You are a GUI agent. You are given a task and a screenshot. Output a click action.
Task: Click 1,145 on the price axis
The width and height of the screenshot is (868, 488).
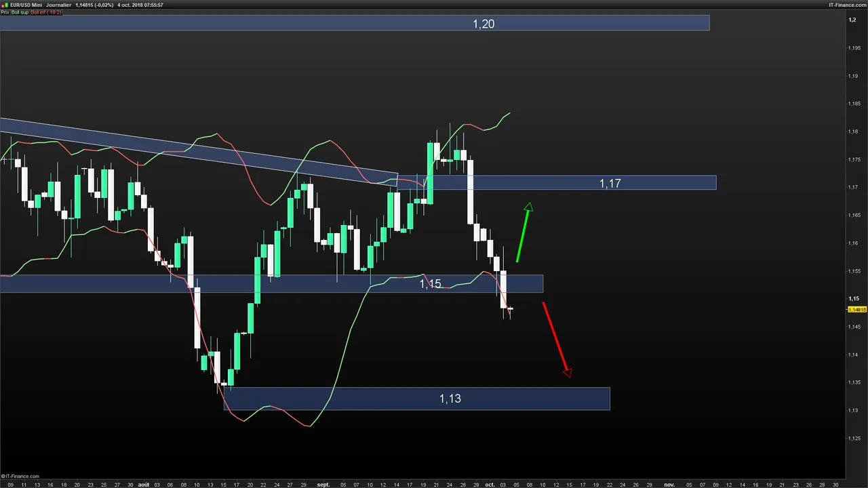point(854,327)
